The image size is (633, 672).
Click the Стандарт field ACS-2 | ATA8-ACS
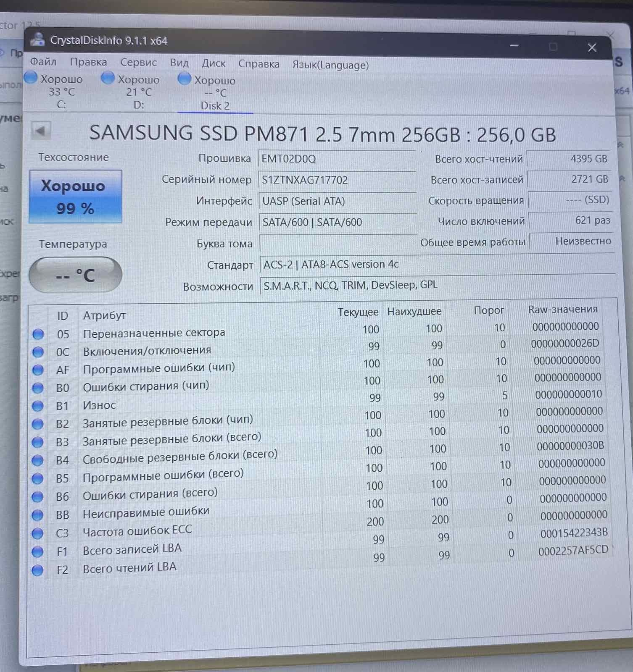coord(437,264)
